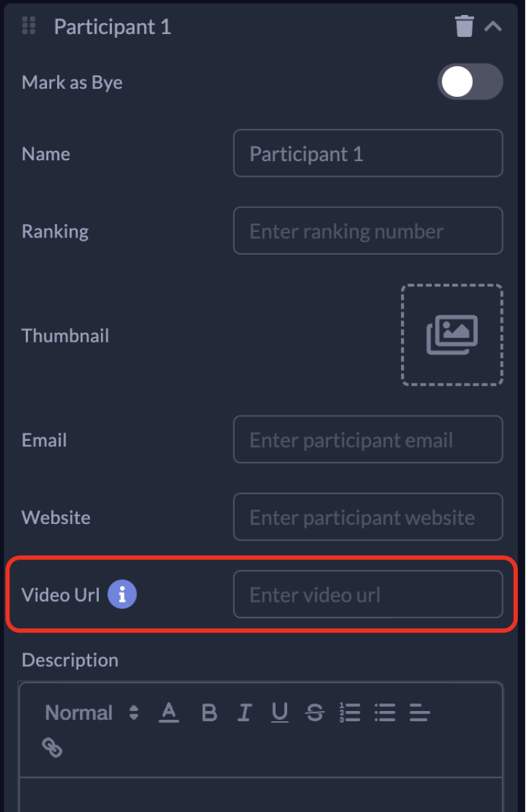The width and height of the screenshot is (528, 812).
Task: Click the Name input field
Action: (368, 154)
